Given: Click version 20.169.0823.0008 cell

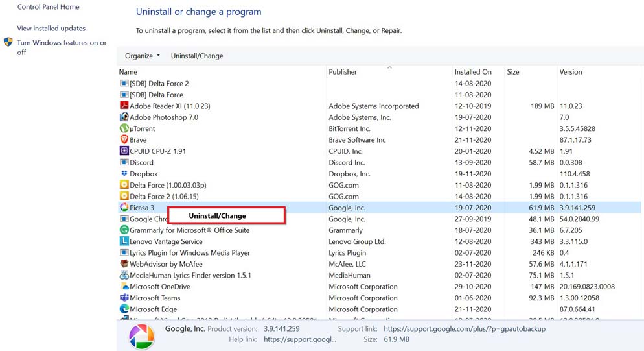Looking at the screenshot, I should pos(587,286).
